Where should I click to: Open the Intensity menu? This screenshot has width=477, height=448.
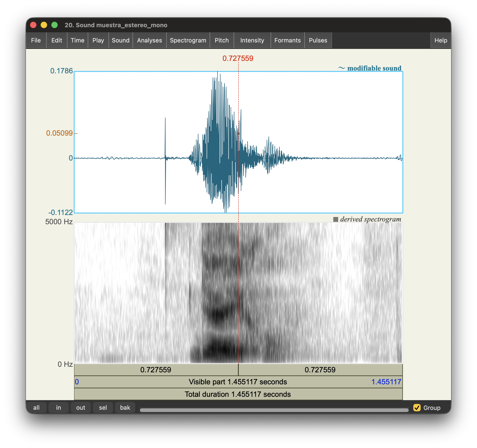(x=252, y=40)
